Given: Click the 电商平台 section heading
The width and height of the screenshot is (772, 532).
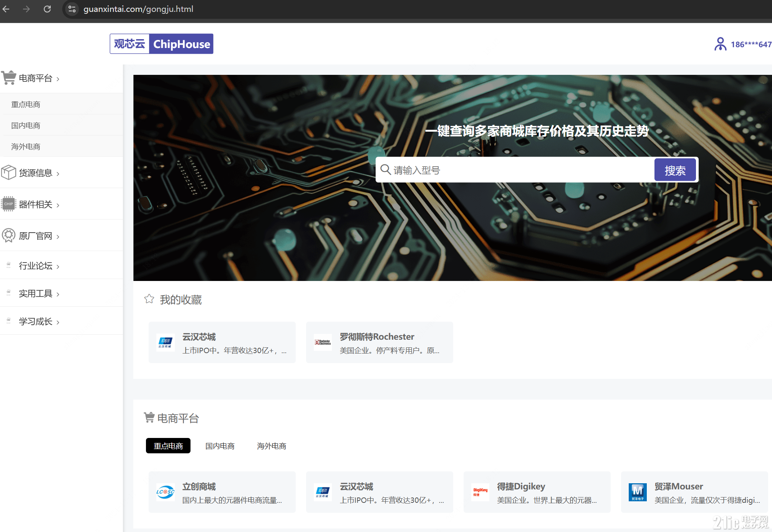Looking at the screenshot, I should (178, 418).
